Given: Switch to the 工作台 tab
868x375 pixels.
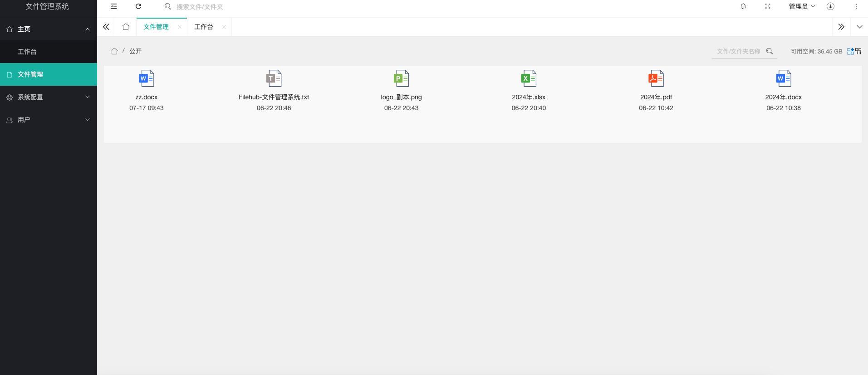Looking at the screenshot, I should click(x=204, y=27).
